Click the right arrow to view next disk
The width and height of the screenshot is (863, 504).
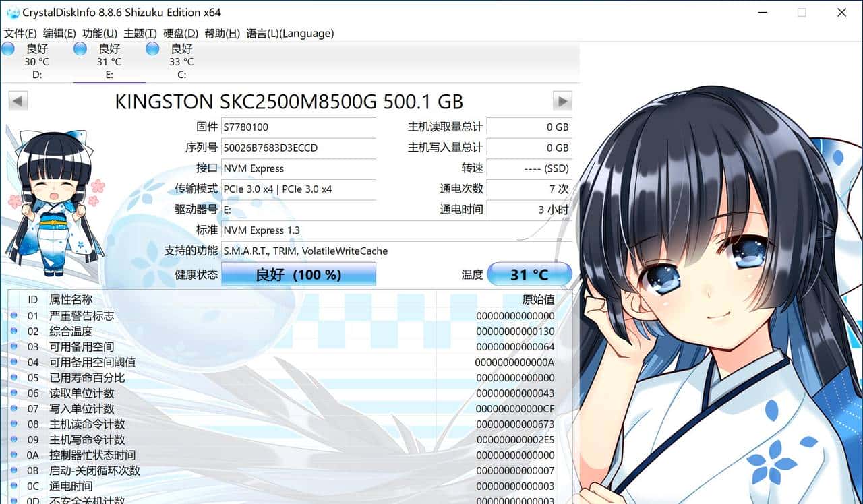(562, 100)
